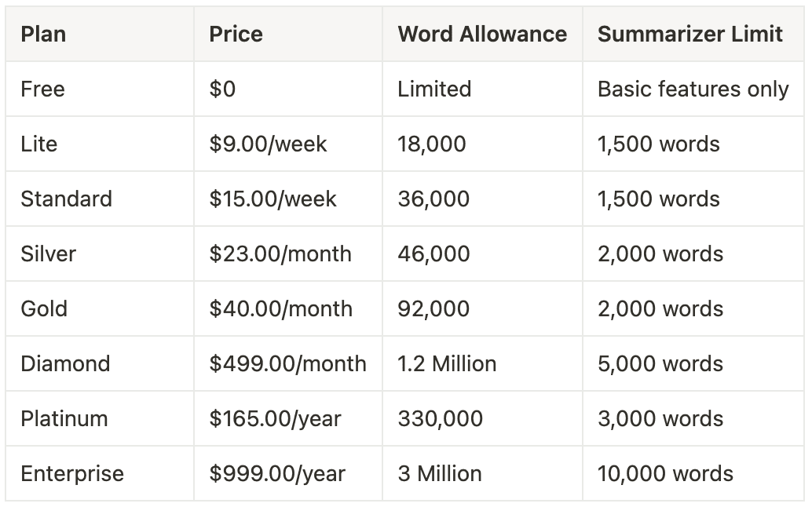
Task: Select the Platinum plan cell
Action: 100,418
